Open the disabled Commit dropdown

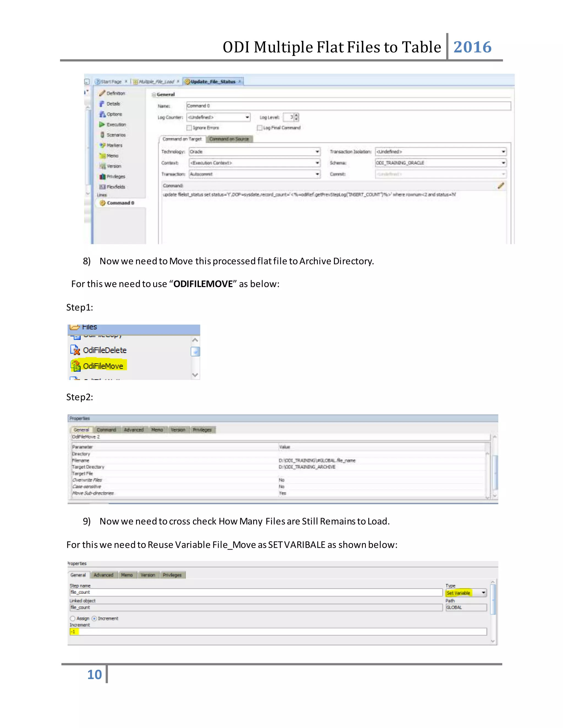coord(441,174)
